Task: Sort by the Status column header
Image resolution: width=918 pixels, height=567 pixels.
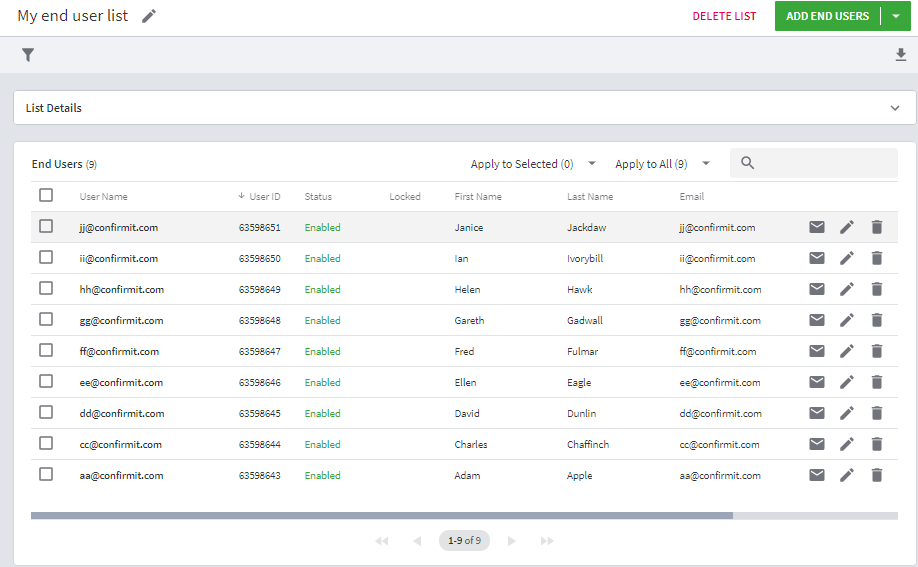Action: point(318,197)
